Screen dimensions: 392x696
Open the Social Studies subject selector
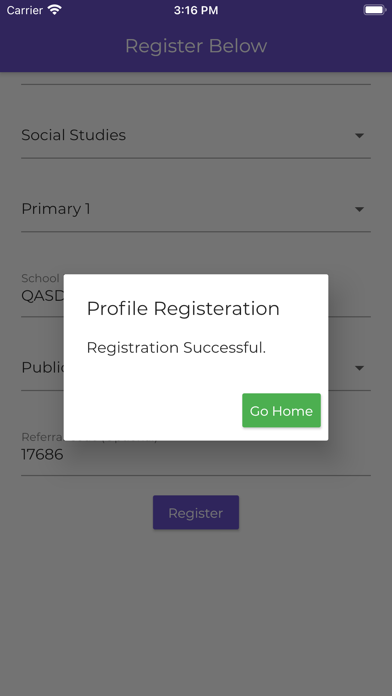click(196, 135)
